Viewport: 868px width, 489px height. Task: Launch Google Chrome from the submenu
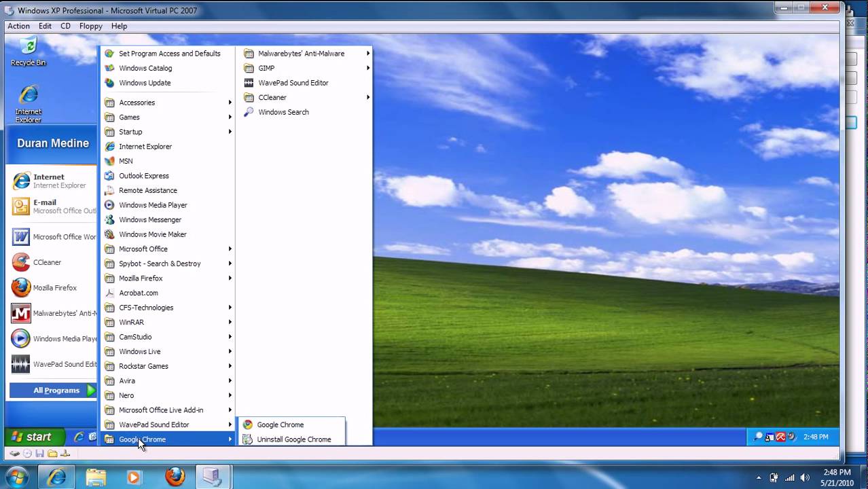pos(280,424)
